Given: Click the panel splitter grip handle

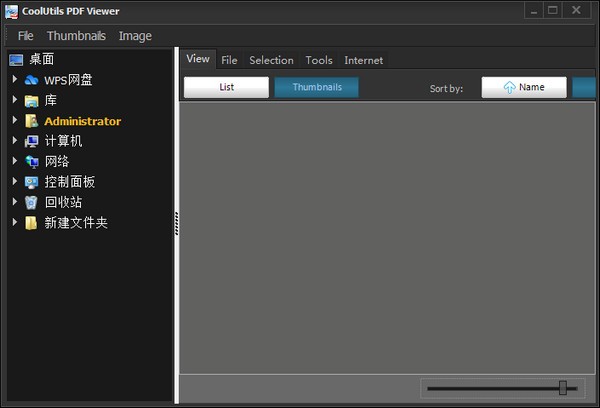Looking at the screenshot, I should (x=176, y=224).
